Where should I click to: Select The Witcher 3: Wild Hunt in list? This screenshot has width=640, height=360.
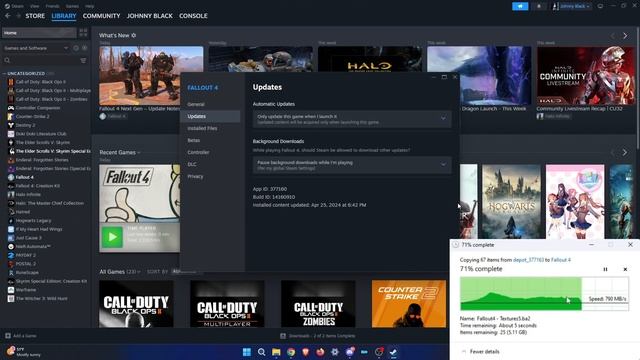[x=38, y=298]
